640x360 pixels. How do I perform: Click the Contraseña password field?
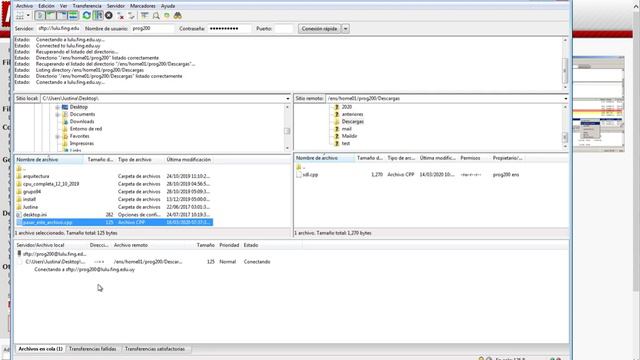click(x=229, y=29)
